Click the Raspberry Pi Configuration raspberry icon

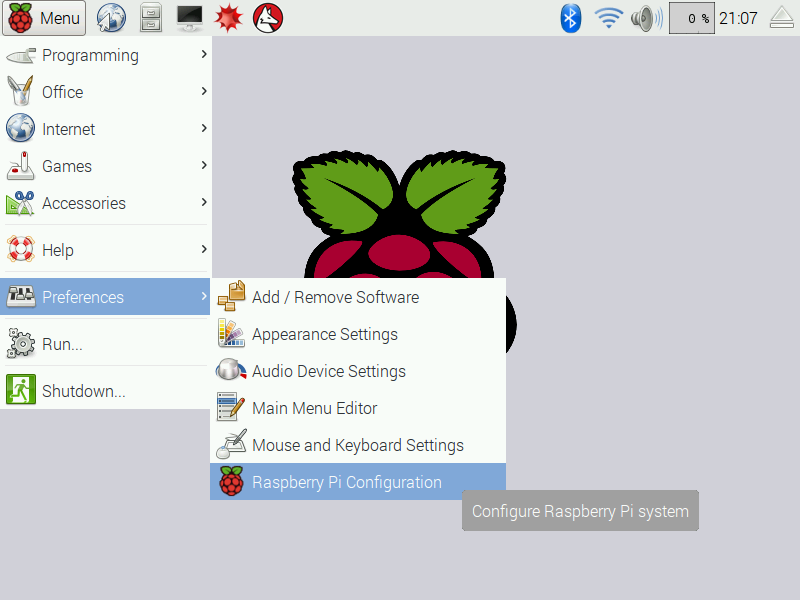coord(232,481)
